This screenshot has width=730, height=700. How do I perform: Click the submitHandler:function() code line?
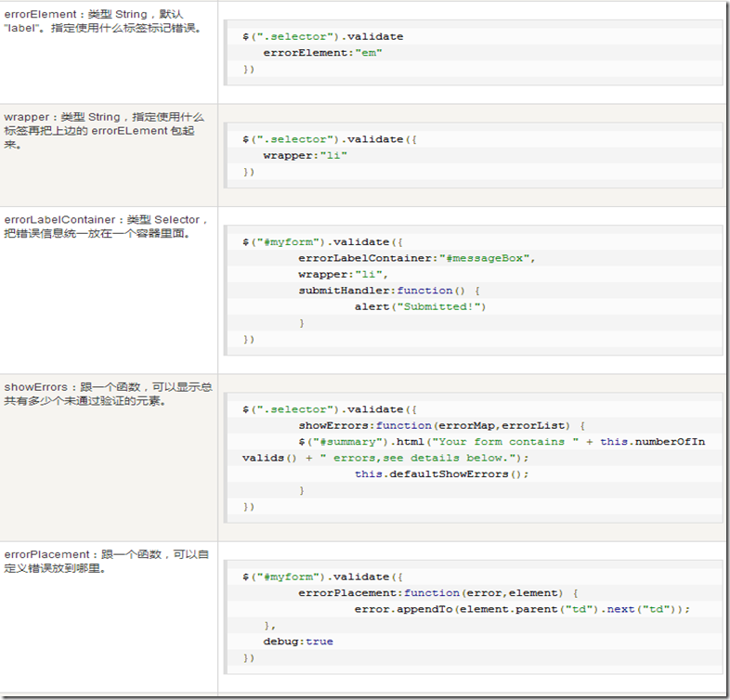coord(389,291)
